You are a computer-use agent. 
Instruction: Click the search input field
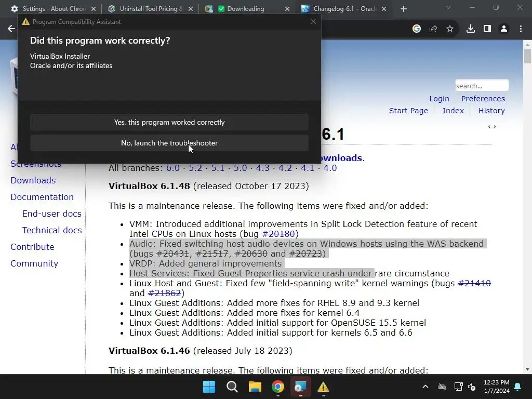[482, 86]
